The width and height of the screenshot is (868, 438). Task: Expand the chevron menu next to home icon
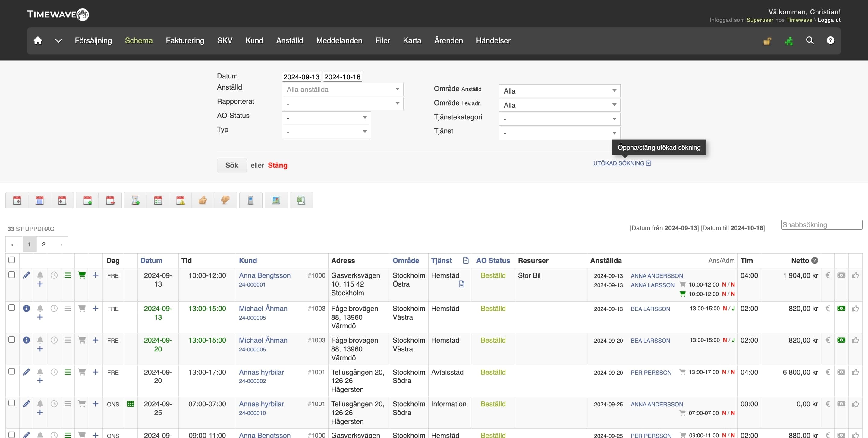(58, 41)
